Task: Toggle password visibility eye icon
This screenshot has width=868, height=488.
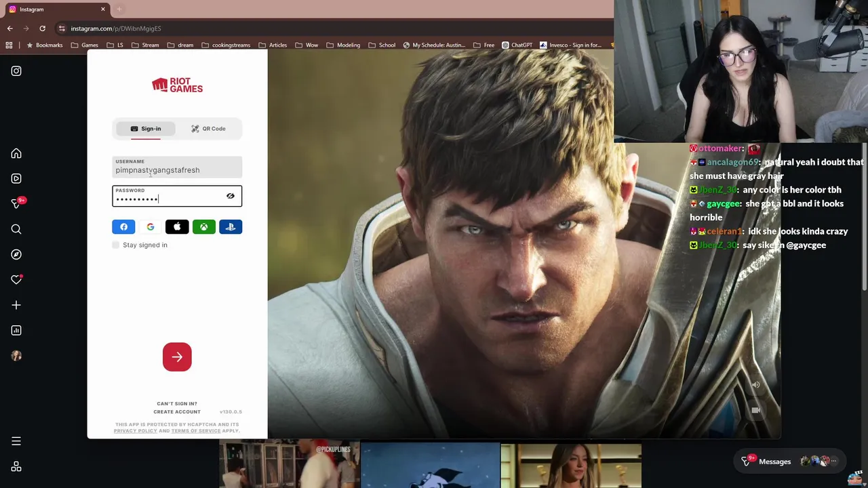Action: 231,196
